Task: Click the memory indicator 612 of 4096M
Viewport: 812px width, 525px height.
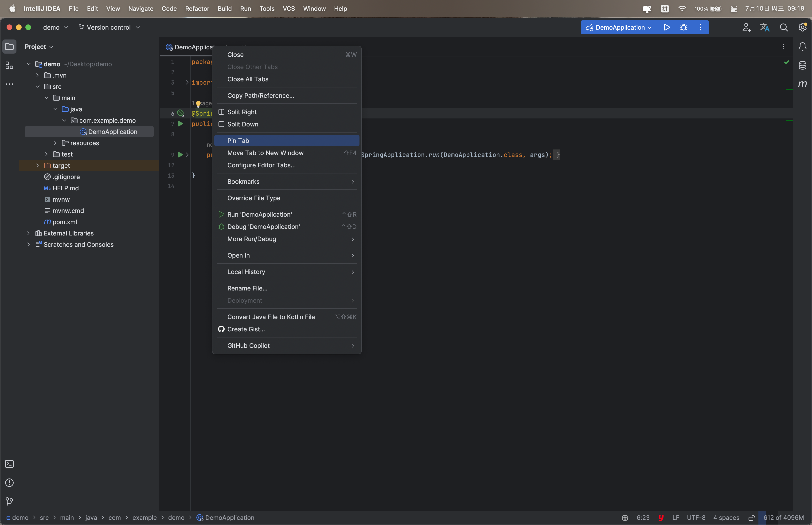Action: 783,517
